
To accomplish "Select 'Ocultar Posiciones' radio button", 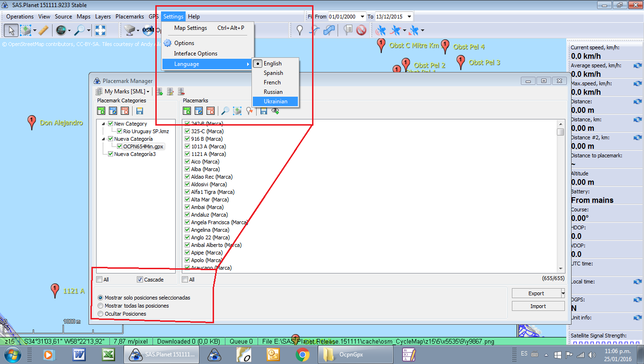I will click(x=100, y=314).
